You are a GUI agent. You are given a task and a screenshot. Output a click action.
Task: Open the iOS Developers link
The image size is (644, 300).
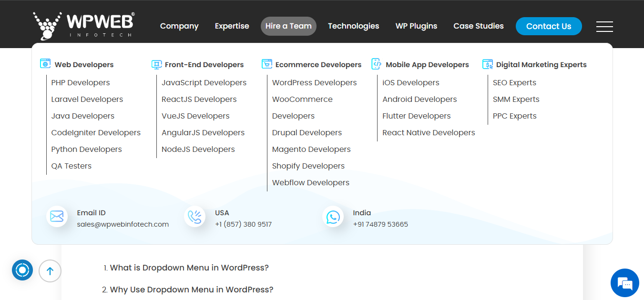[x=411, y=83]
